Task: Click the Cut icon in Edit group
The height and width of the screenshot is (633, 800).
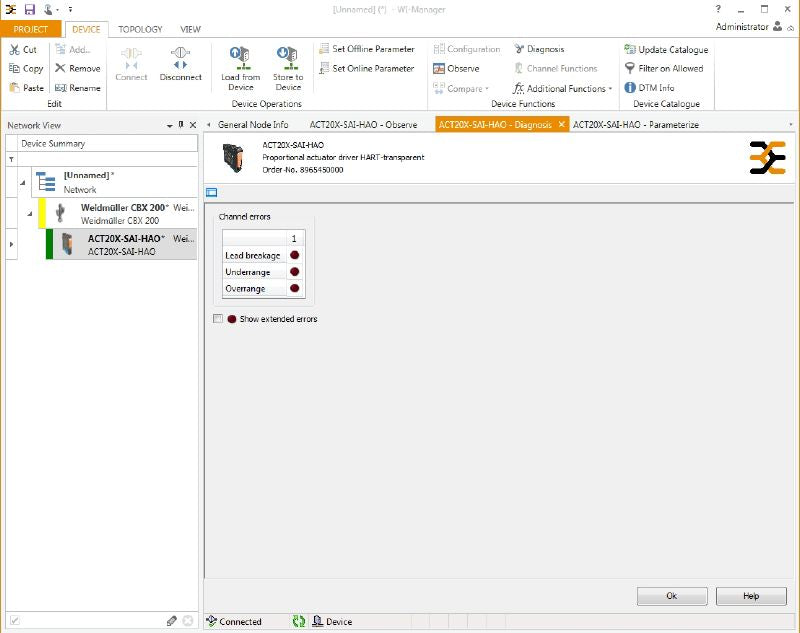Action: coord(15,49)
